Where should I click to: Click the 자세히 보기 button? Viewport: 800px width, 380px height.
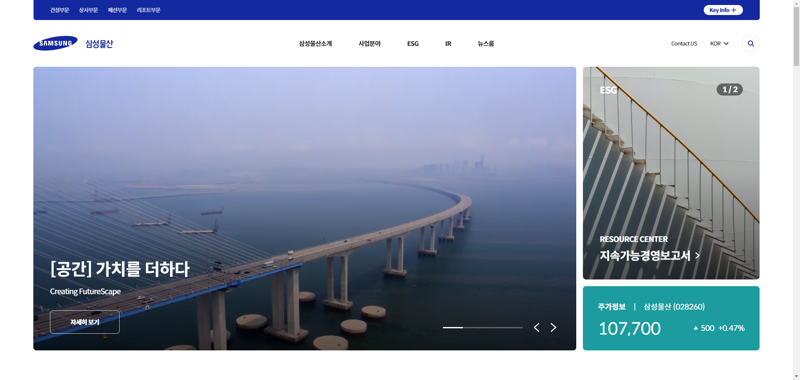click(x=85, y=322)
